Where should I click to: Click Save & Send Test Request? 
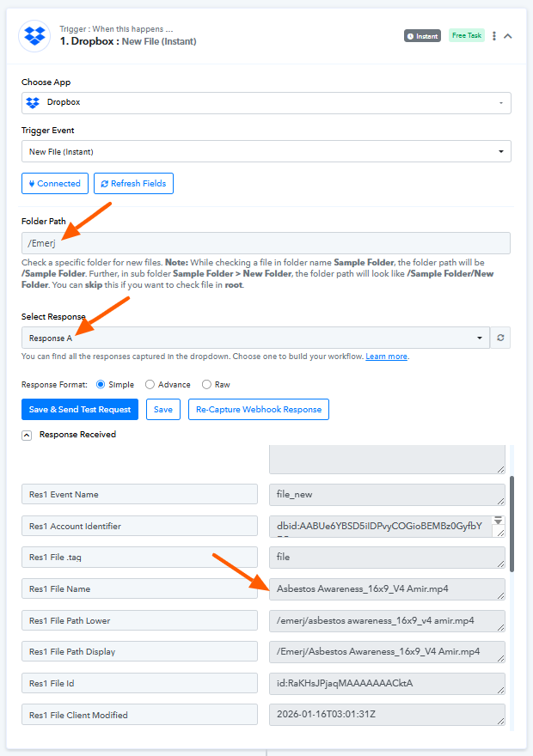coord(80,410)
